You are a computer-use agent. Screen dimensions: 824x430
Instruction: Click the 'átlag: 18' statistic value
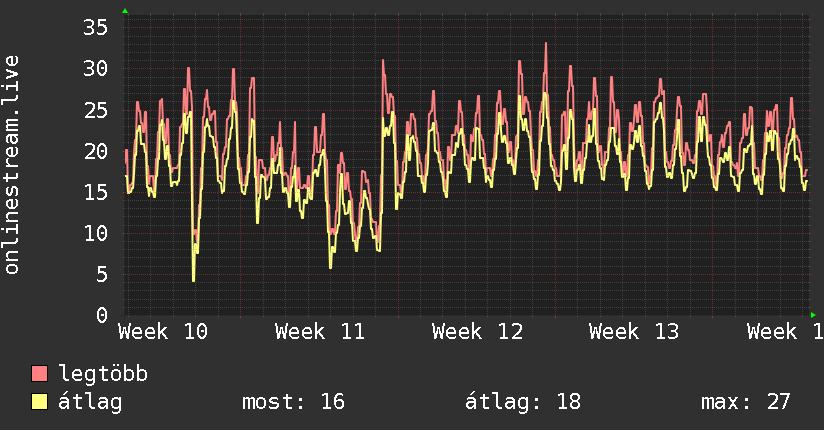point(523,402)
